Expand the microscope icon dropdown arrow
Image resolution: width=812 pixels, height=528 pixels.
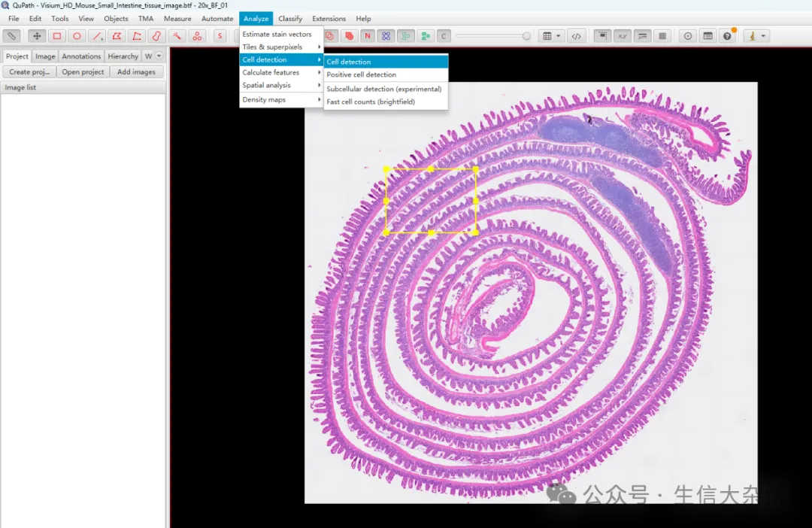(x=763, y=36)
